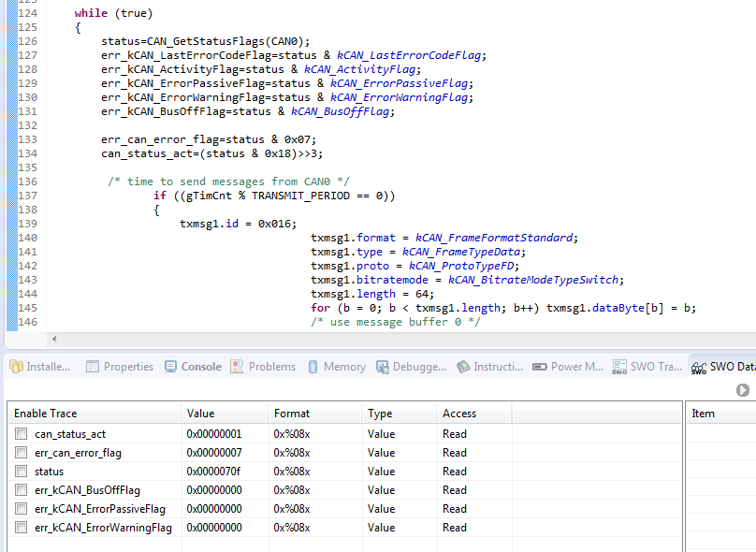Click kCAN_LastErrorCodeFlag in the code
The width and height of the screenshot is (756, 552).
[x=409, y=55]
